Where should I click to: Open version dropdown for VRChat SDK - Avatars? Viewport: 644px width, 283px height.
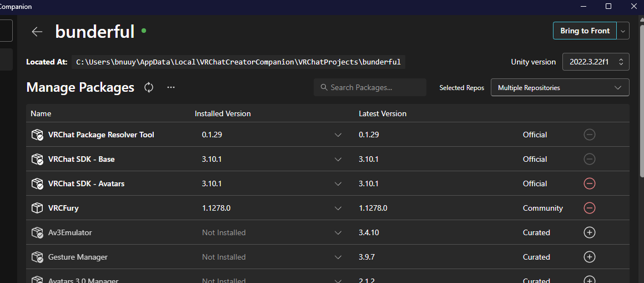click(338, 184)
